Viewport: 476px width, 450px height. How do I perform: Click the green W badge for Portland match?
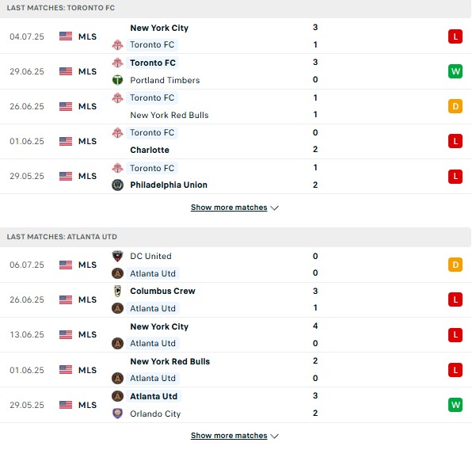[455, 71]
